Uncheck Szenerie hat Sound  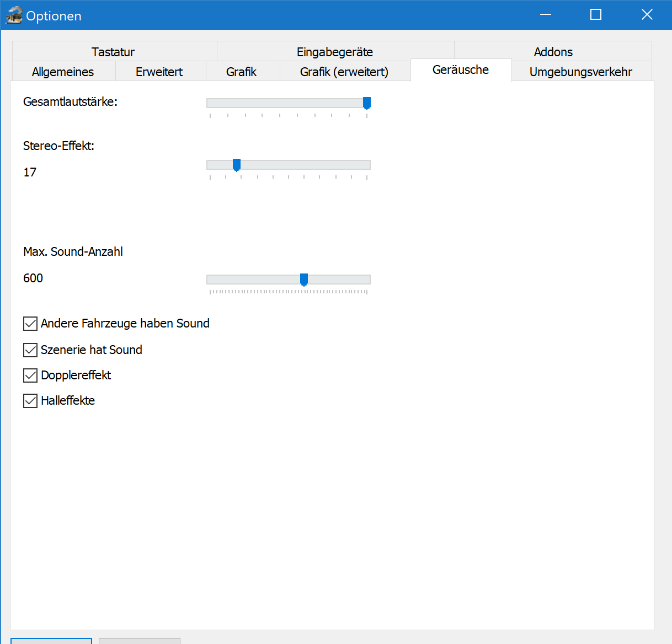pos(30,350)
